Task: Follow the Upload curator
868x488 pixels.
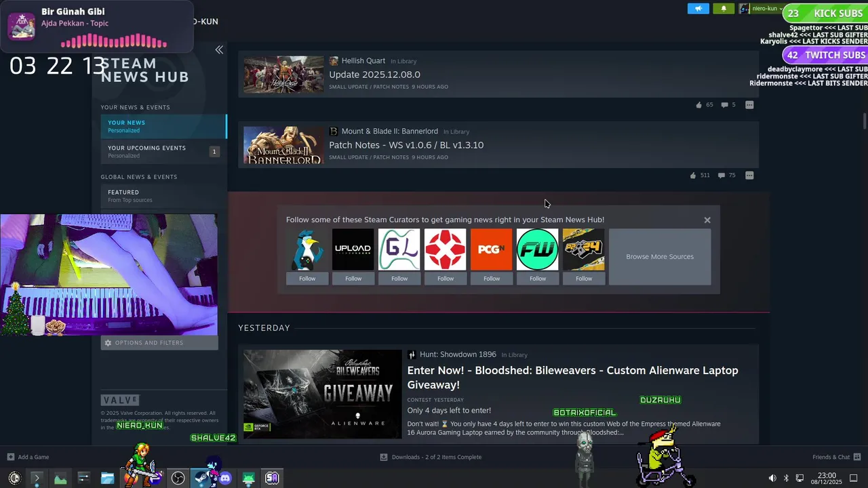Action: click(x=353, y=279)
